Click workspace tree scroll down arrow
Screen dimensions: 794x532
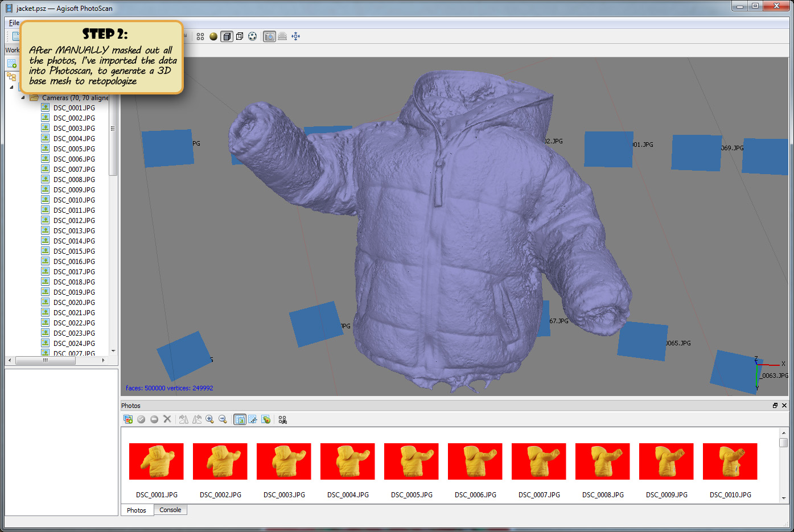(113, 351)
